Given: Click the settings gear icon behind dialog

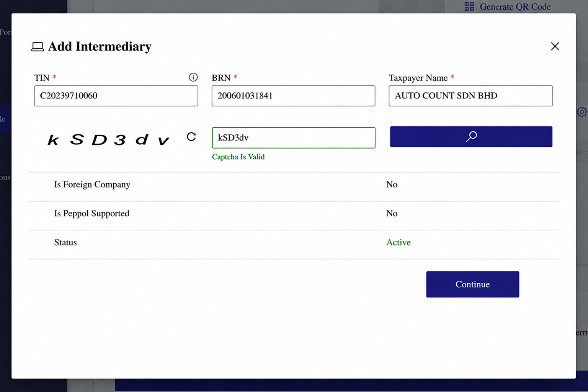Looking at the screenshot, I should [582, 112].
